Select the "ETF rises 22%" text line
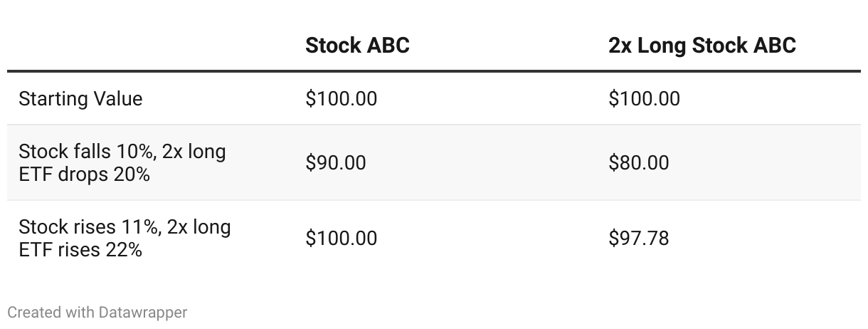The width and height of the screenshot is (868, 329). point(80,249)
